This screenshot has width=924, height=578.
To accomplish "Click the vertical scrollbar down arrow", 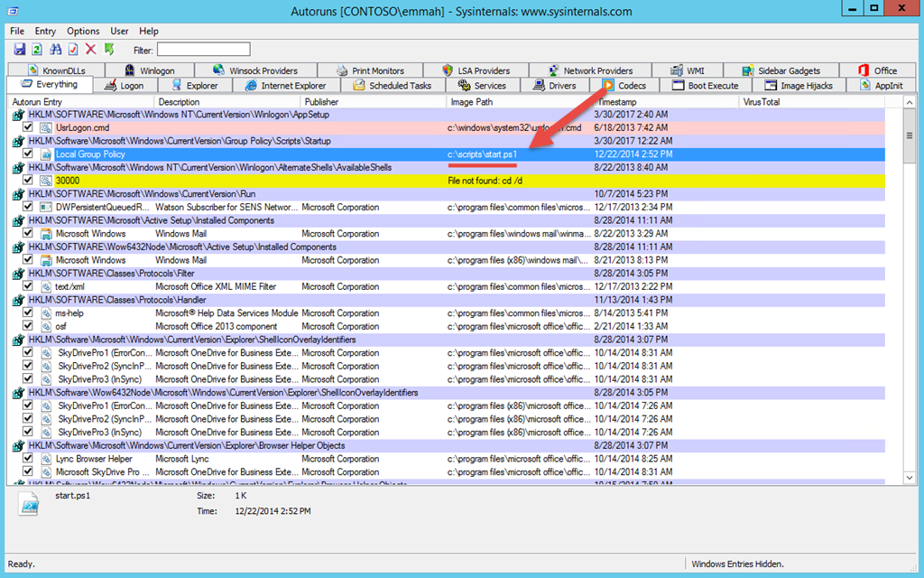I will pos(910,478).
